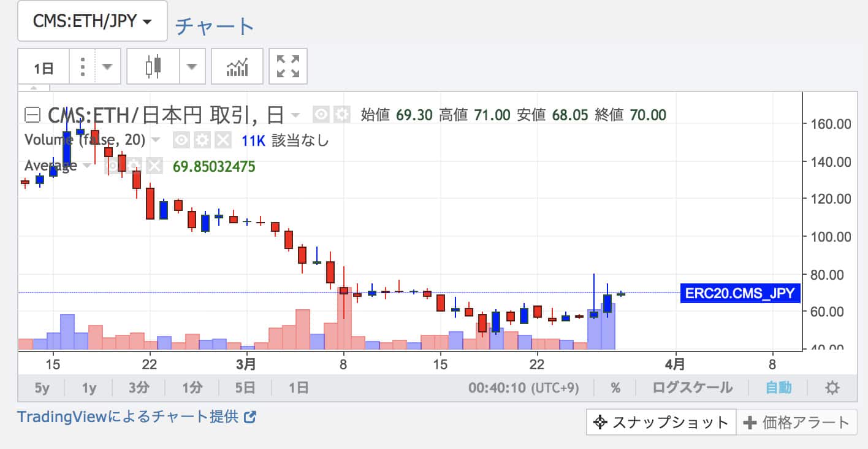Click the small collapse arrow under 1日 button
Viewport: 868px width, 449px height.
coord(34,88)
